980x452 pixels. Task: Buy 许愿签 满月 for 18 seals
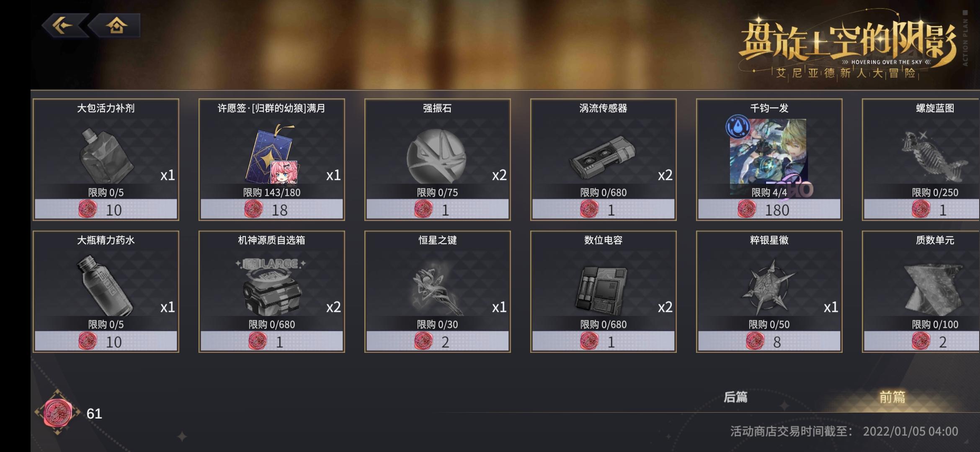click(x=272, y=209)
